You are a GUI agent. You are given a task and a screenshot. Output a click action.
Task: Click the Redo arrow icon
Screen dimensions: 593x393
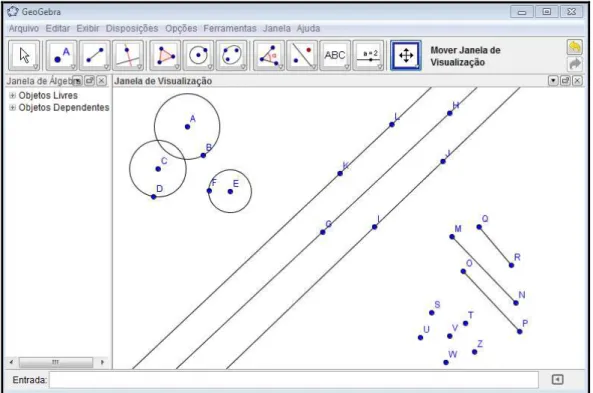pos(574,64)
